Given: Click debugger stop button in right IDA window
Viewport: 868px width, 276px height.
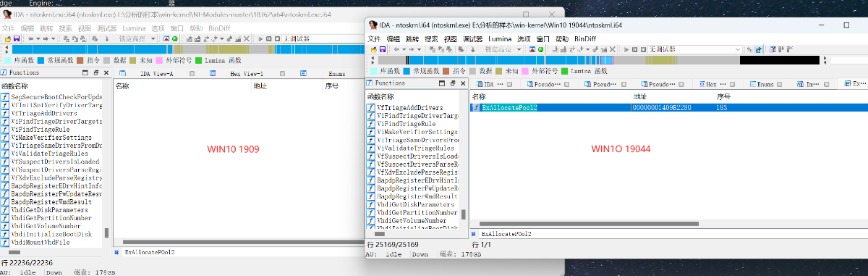Looking at the screenshot, I should point(643,49).
